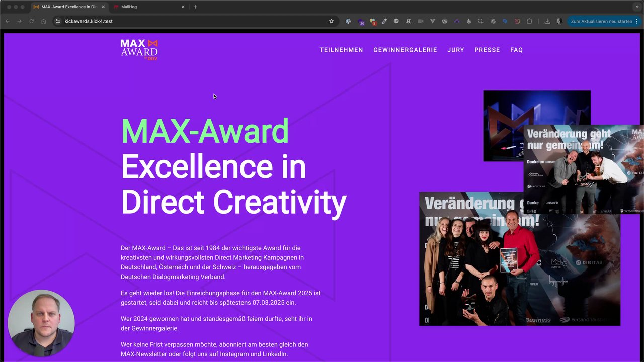Viewport: 644px width, 362px height.
Task: Open the Presse navigation item
Action: point(487,50)
